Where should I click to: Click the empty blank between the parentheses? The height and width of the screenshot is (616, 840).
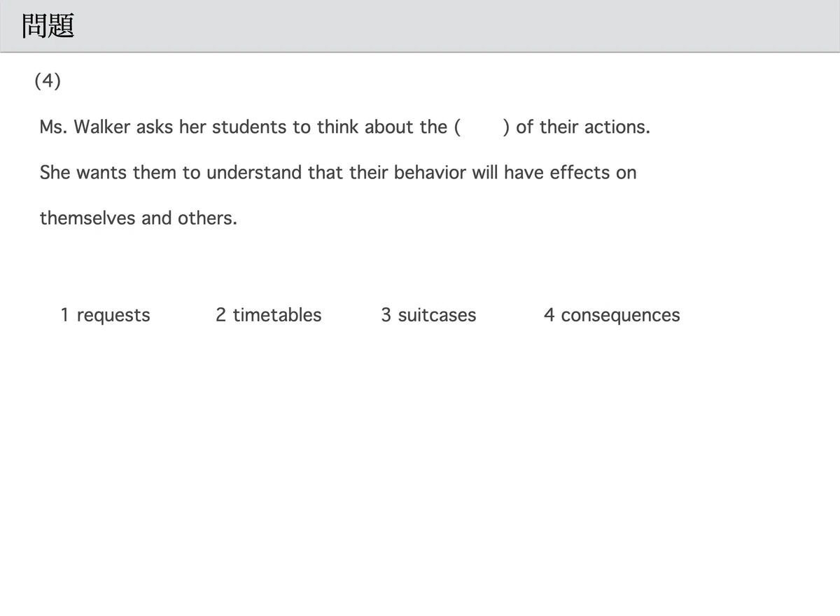pos(482,127)
